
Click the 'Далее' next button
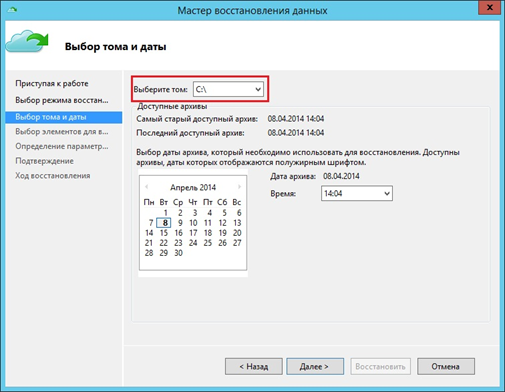315,366
